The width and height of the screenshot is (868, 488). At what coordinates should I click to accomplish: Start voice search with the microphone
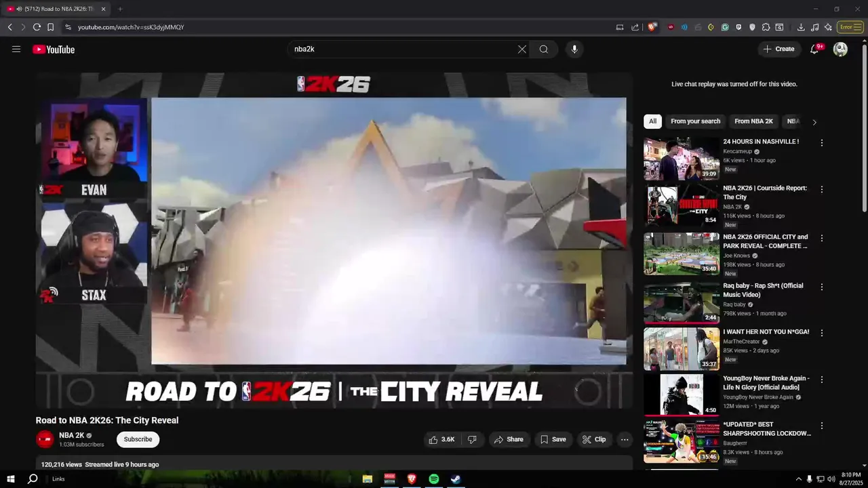click(x=574, y=49)
